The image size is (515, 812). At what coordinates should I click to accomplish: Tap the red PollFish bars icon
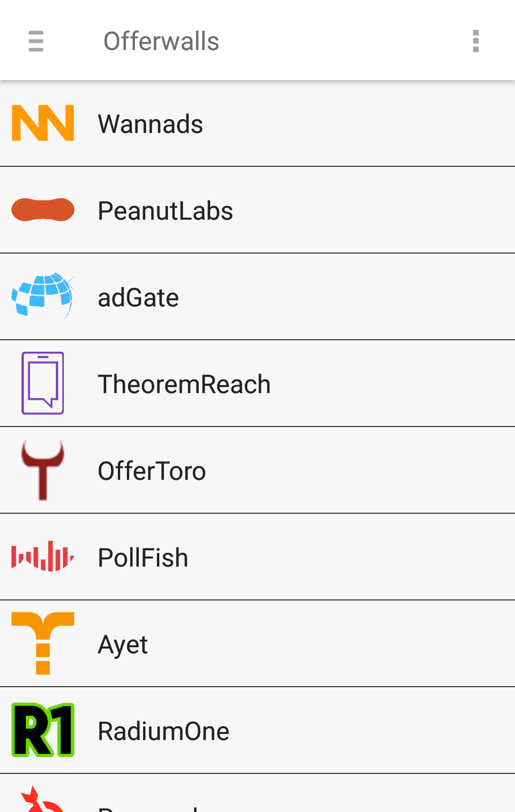[x=43, y=556]
